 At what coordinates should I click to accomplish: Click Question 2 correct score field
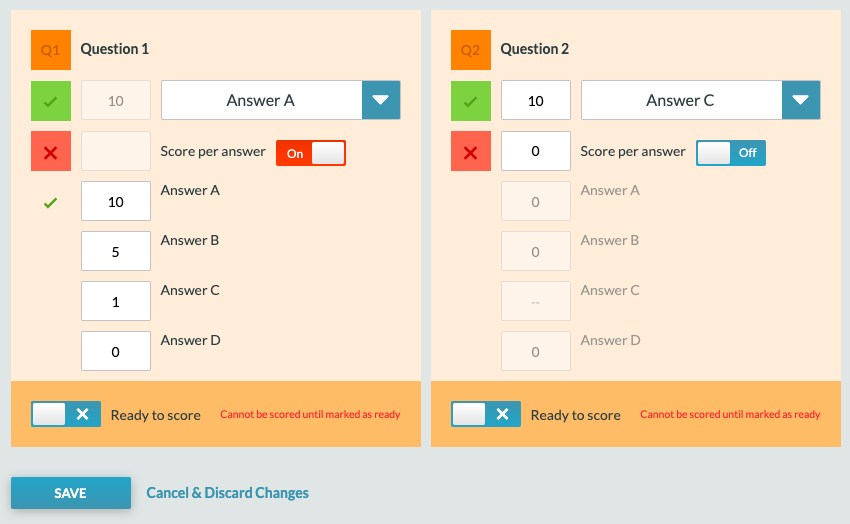click(x=536, y=101)
